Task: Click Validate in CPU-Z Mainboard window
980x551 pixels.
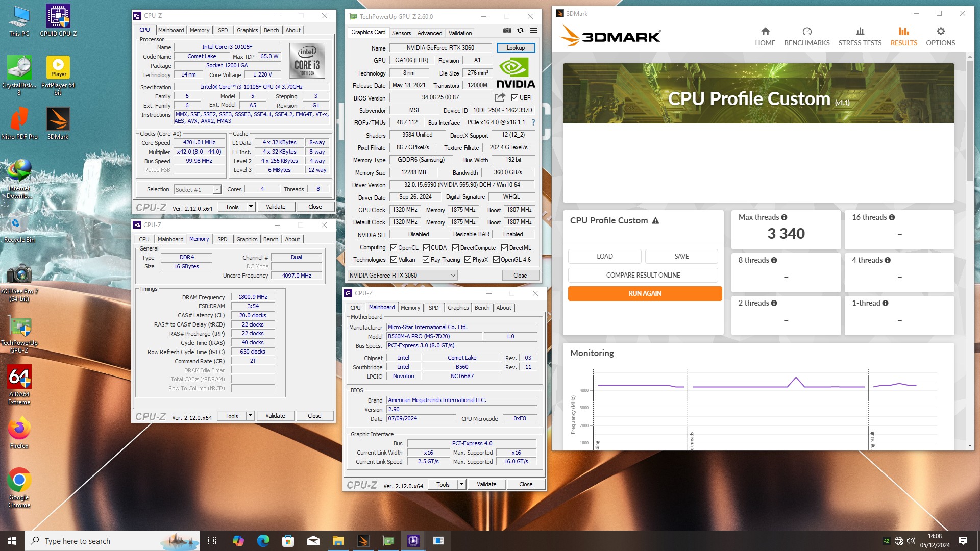Action: (x=486, y=484)
